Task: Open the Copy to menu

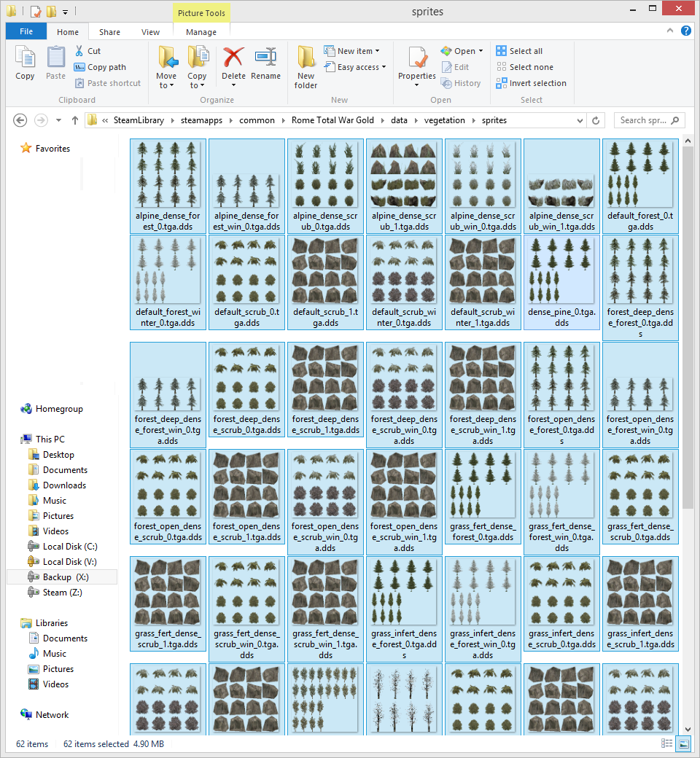Action: [197, 67]
